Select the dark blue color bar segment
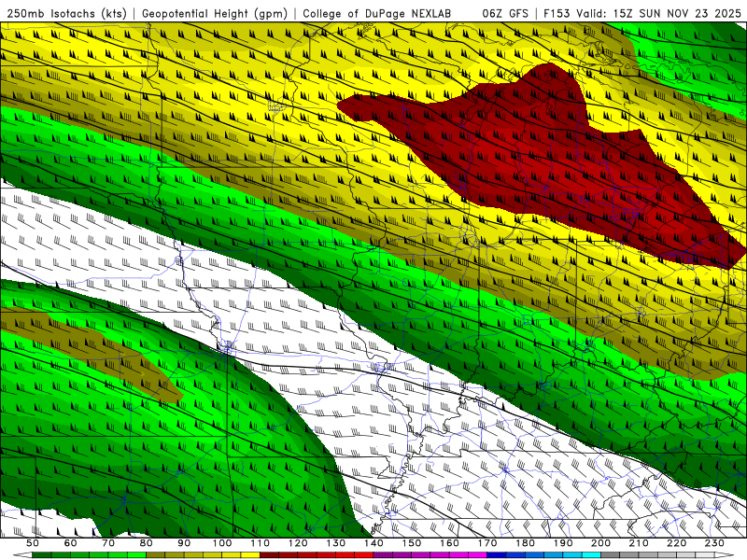The height and width of the screenshot is (560, 747). [497, 555]
